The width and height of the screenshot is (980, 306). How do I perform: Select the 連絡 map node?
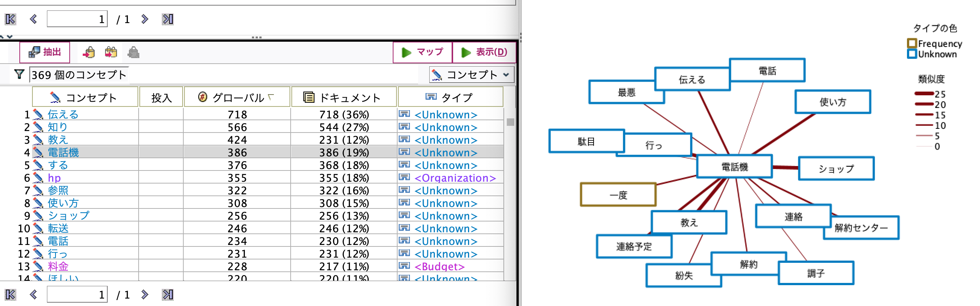[793, 216]
